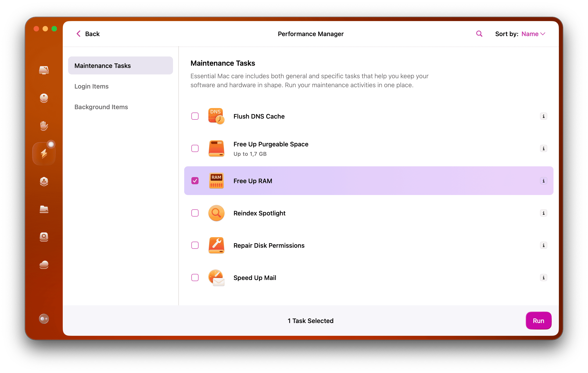The image size is (588, 373).
Task: Select Maintenance Tasks in the left panel
Action: pos(103,65)
